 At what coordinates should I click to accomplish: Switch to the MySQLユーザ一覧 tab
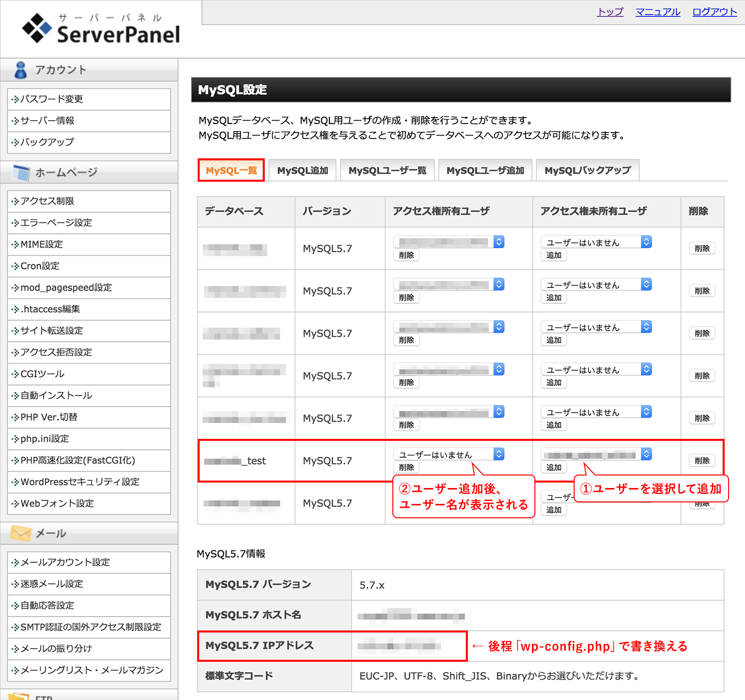pos(387,170)
